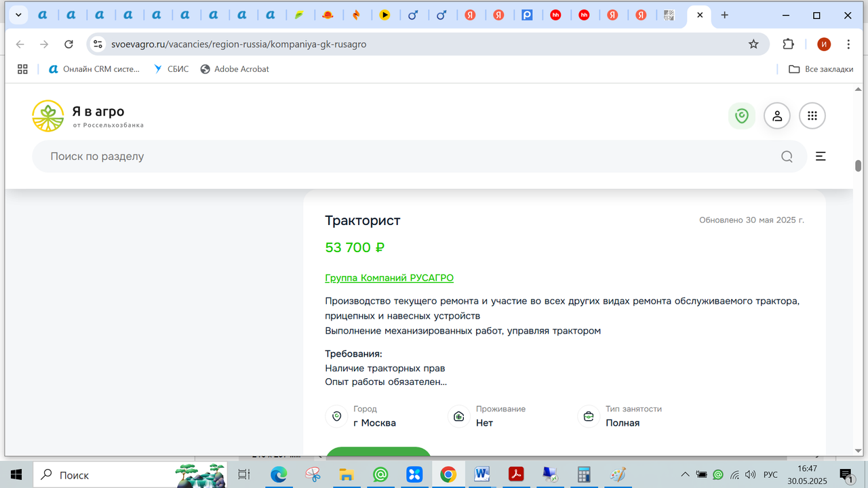Click the Обновлено 30 мая 2025 г. text
The width and height of the screenshot is (868, 488).
coord(752,220)
